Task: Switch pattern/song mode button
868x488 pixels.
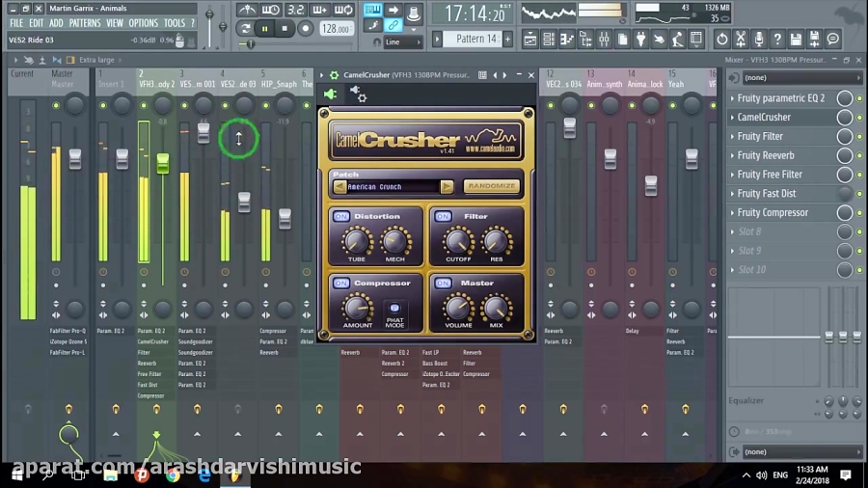Action: point(246,28)
